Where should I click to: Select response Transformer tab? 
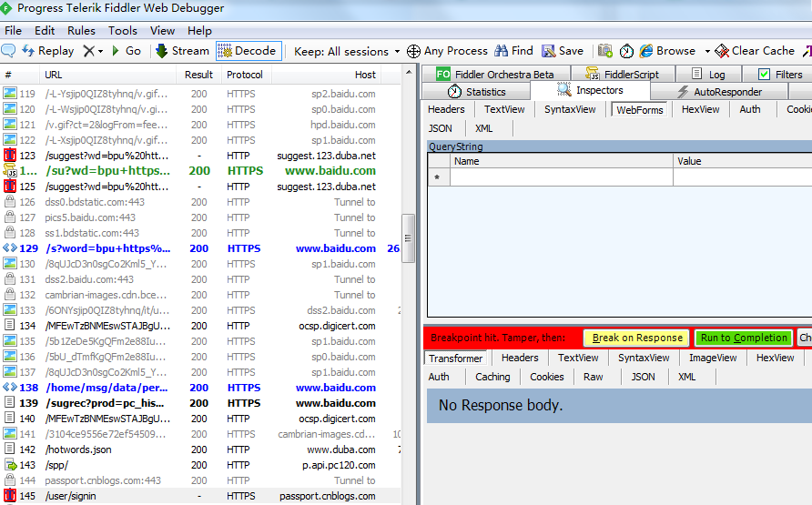pos(456,359)
